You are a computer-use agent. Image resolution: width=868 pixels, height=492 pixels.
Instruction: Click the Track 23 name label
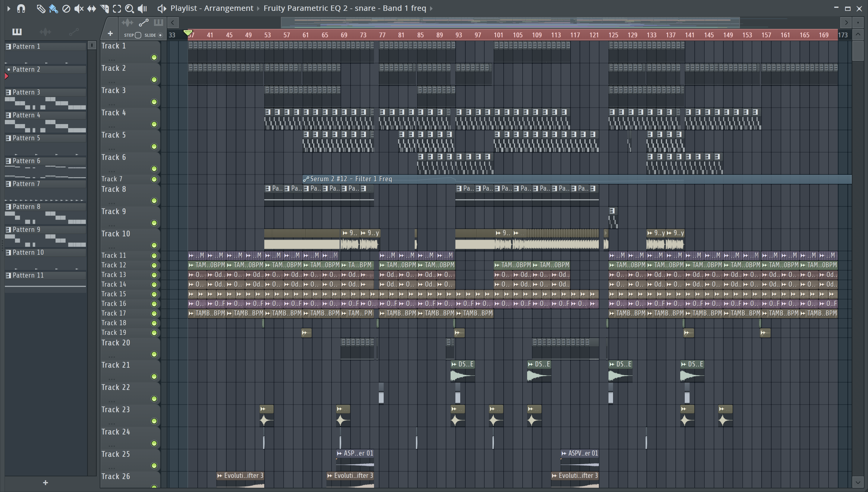[x=116, y=409]
